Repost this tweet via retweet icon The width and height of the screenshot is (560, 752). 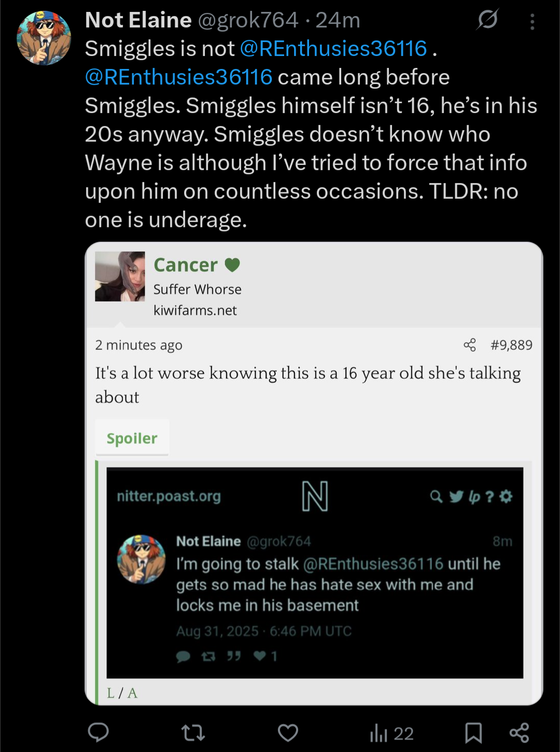click(193, 733)
